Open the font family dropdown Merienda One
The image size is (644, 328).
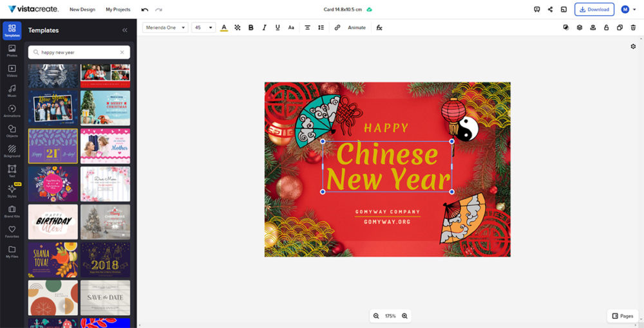tap(166, 28)
